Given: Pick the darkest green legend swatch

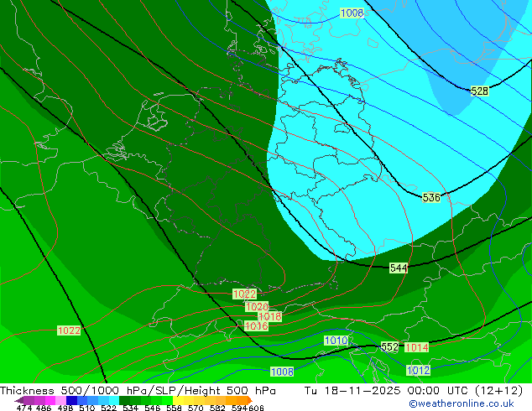Looking at the screenshot, I should [124, 400].
